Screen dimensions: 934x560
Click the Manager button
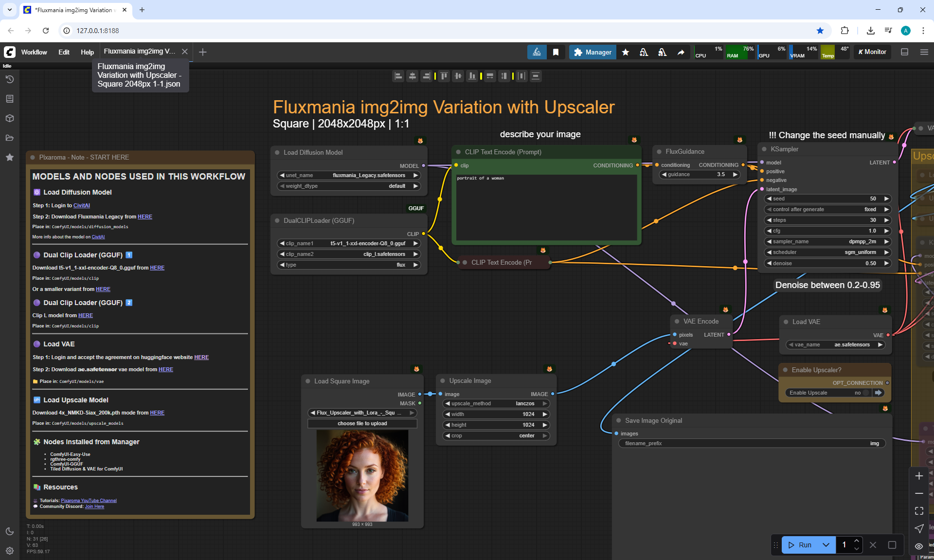click(593, 52)
